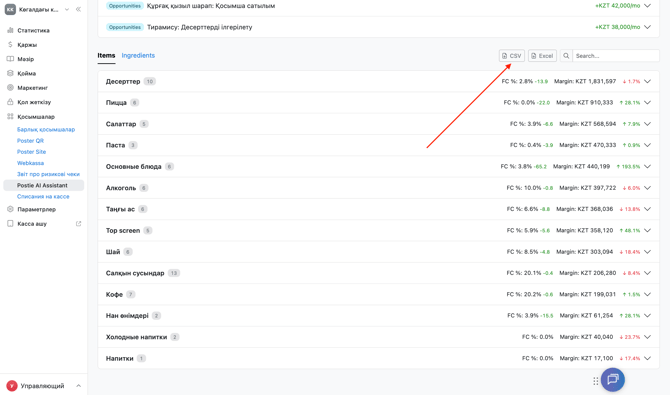Open Poster QR link

[30, 141]
